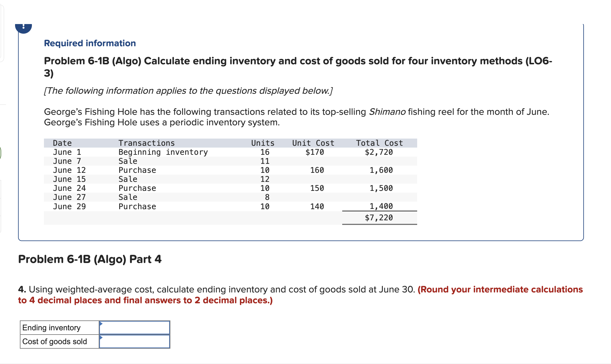Screen dimensions: 611x364
Task: Click the Date column header
Action: pos(62,143)
